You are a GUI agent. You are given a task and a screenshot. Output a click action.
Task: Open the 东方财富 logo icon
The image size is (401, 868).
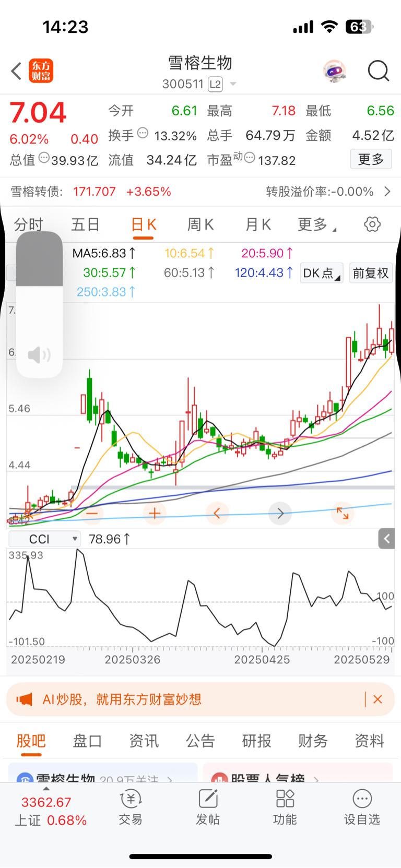[x=41, y=71]
